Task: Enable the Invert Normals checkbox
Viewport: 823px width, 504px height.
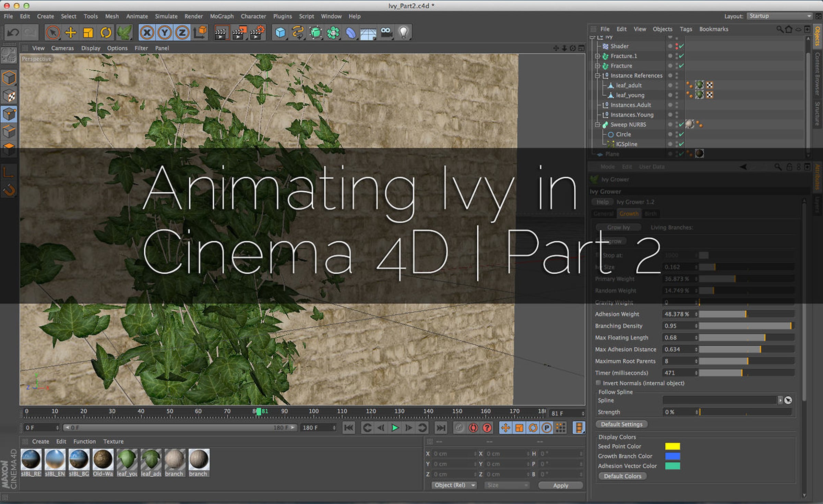Action: [x=598, y=383]
